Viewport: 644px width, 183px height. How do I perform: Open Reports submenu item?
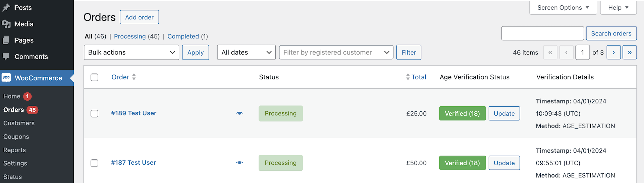pyautogui.click(x=14, y=150)
